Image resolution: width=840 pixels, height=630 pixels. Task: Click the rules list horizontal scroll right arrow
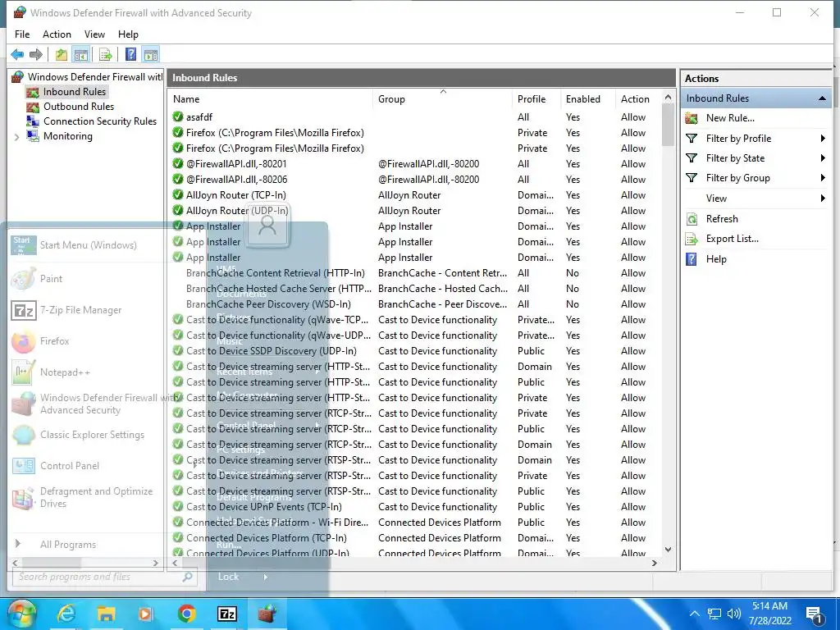(x=654, y=563)
